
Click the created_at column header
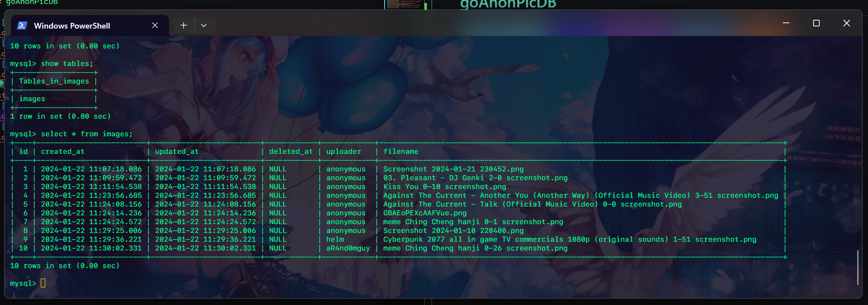coord(63,152)
